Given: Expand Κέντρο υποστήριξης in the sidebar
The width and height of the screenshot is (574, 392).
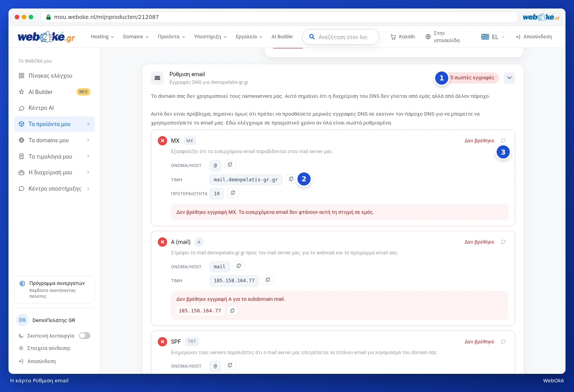Looking at the screenshot, I should (x=54, y=189).
